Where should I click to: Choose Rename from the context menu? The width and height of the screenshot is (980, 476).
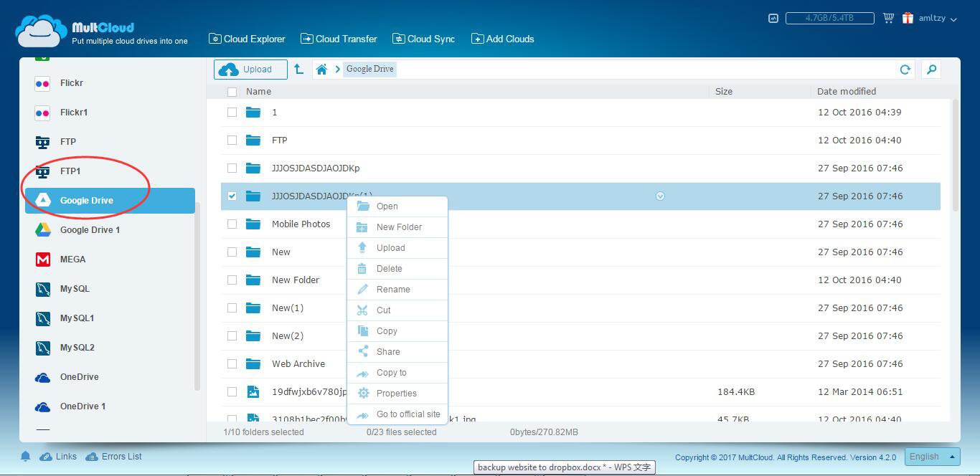point(393,290)
